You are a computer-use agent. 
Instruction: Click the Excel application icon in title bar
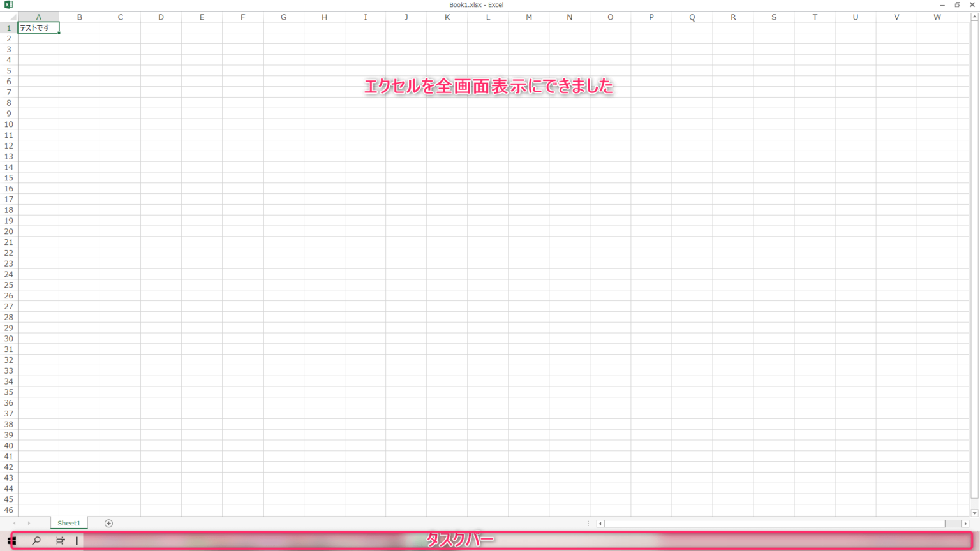click(8, 4)
